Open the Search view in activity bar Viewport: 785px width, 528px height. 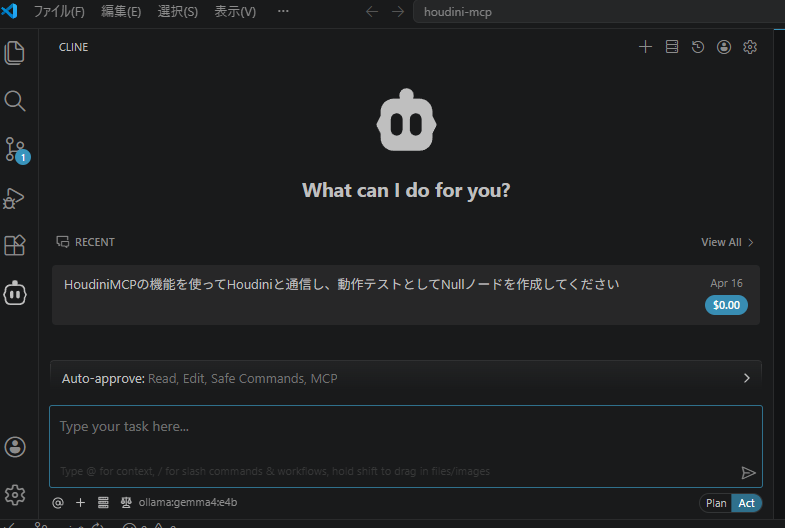coord(15,101)
